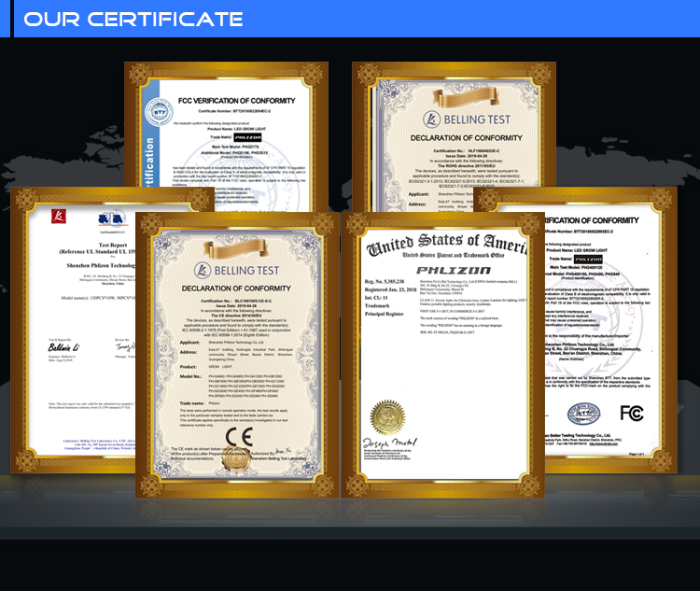This screenshot has height=591, width=700.
Task: Click "Model name(s): 120PCS*10W" line on Test Report
Action: pos(98,298)
